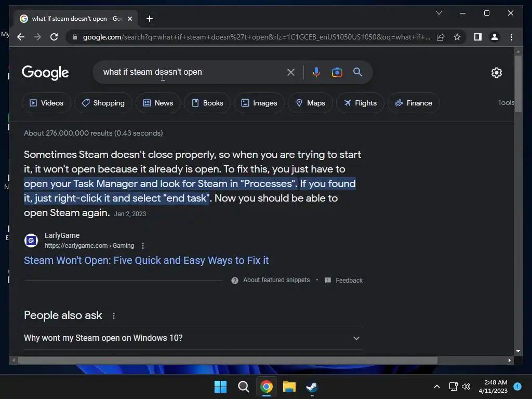Open the Windows Start menu
Viewport: 532px width, 399px height.
pos(220,387)
